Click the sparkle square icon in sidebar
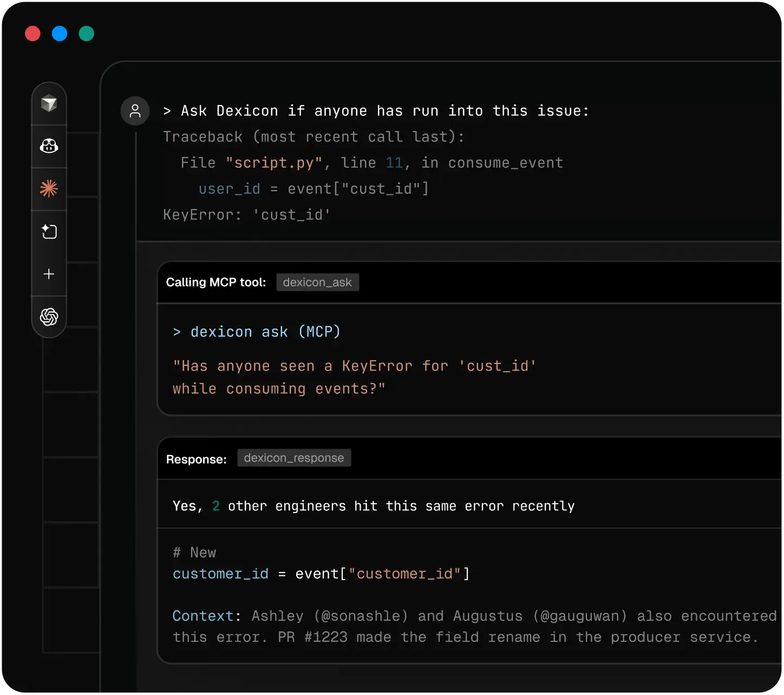Screen dimensions: 784x695 pos(49,231)
